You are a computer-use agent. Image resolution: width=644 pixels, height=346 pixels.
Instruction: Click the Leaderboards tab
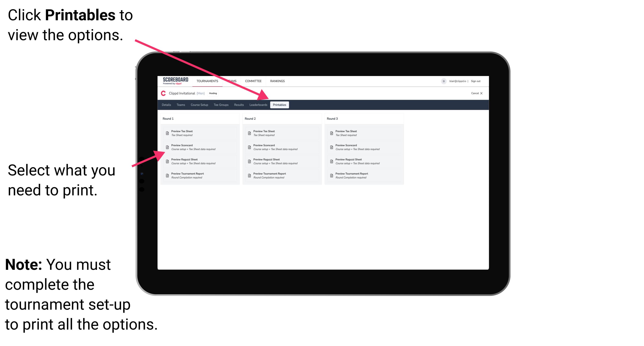(x=258, y=105)
